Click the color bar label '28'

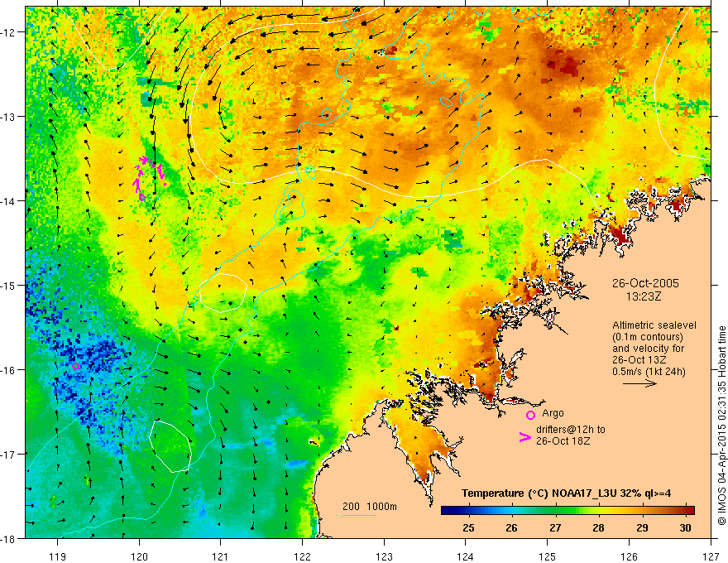[x=598, y=527]
